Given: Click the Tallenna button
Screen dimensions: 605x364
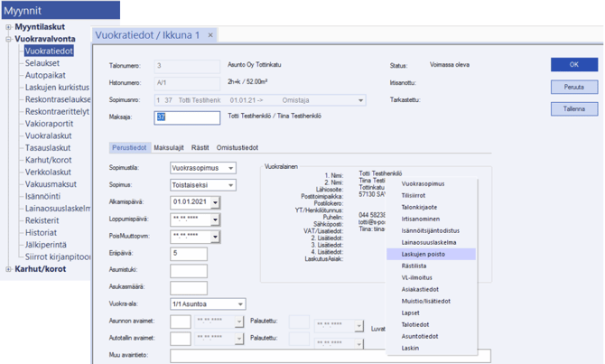Looking at the screenshot, I should tap(573, 108).
